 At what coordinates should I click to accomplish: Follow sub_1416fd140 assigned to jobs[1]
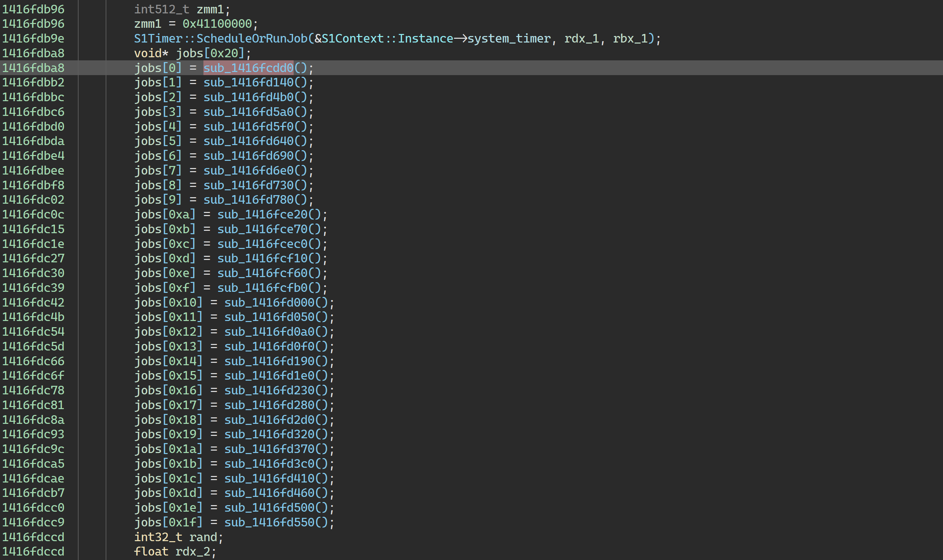click(x=248, y=82)
